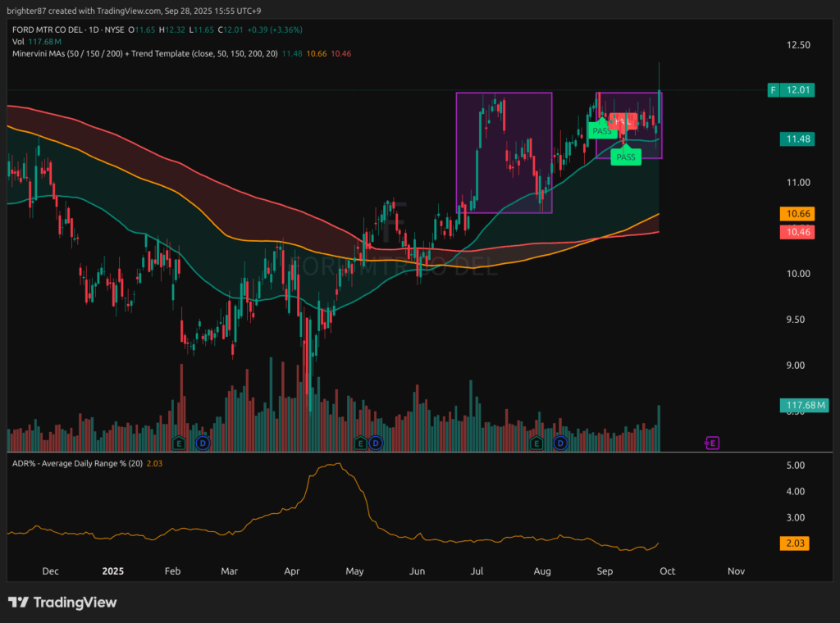The image size is (840, 623).
Task: Click the Apr label on time axis
Action: point(291,571)
